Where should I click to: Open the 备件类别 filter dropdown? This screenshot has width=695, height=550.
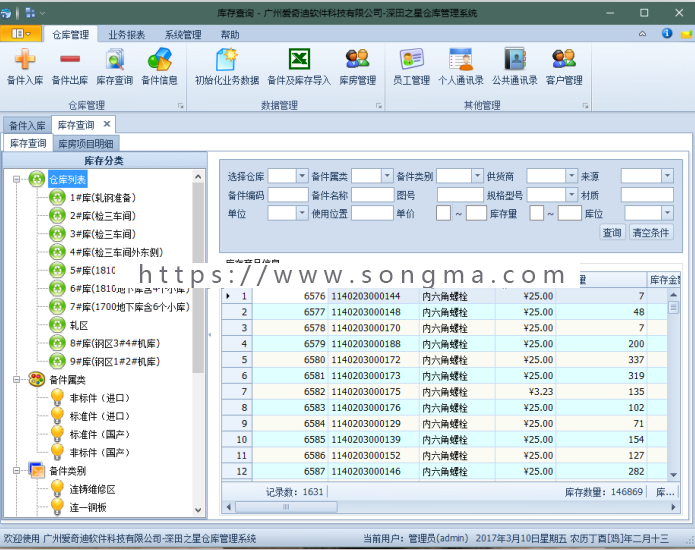[477, 176]
